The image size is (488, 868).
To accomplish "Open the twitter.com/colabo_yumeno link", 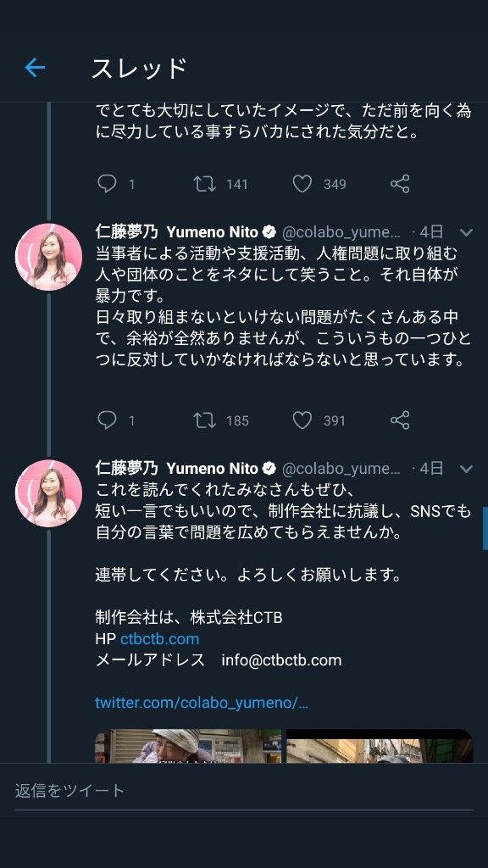I will [202, 703].
